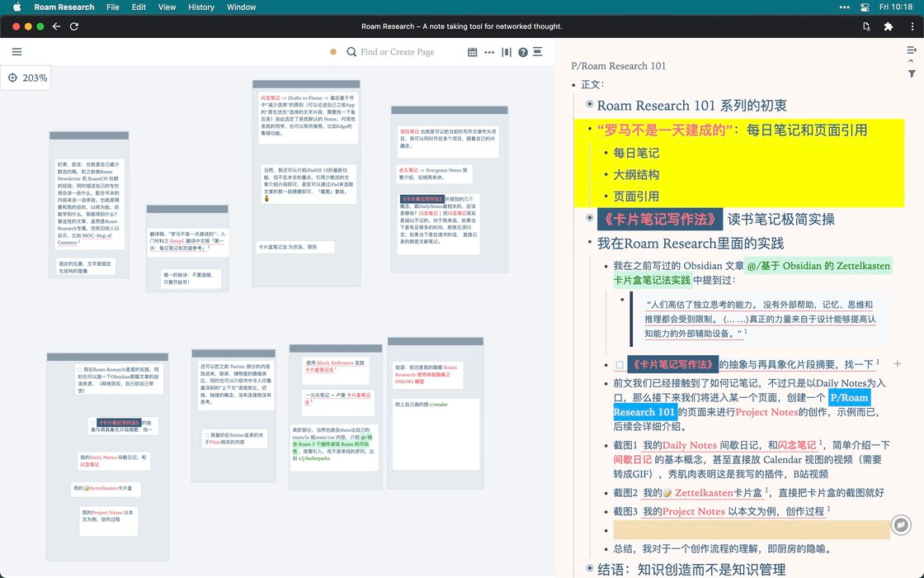Open the Edit menu

coord(139,7)
